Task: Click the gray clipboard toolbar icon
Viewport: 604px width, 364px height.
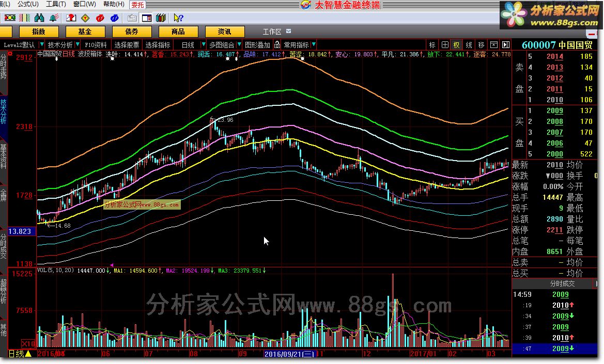Action: pos(132,18)
